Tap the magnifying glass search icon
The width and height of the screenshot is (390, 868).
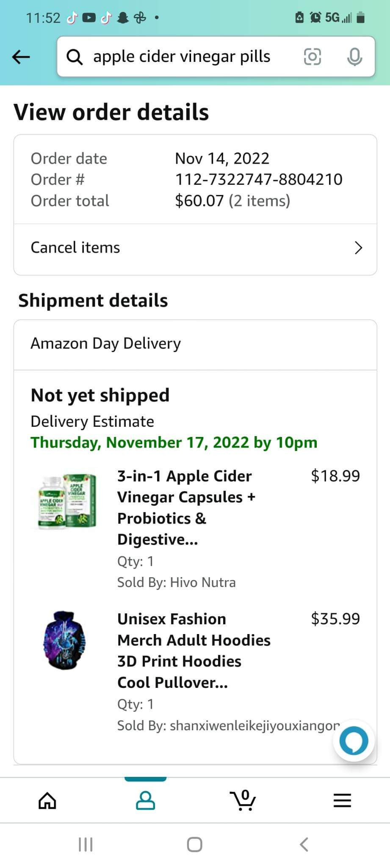[x=75, y=57]
